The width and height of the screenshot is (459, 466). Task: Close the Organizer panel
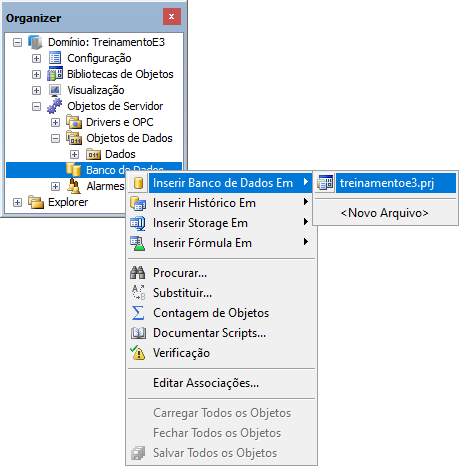(x=172, y=16)
